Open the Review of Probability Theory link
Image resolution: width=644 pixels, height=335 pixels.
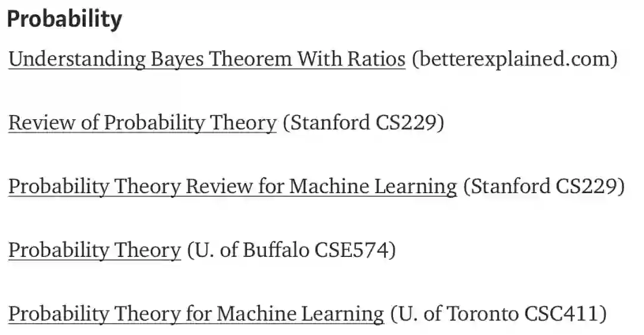point(142,123)
